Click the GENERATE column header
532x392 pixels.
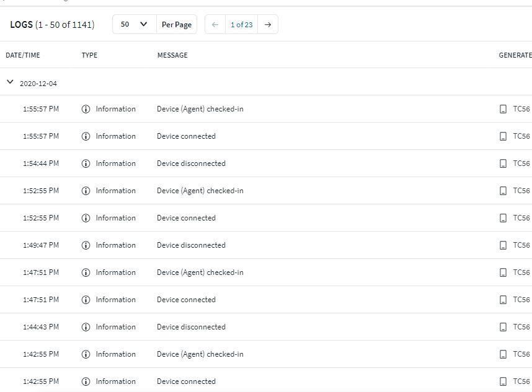(515, 55)
